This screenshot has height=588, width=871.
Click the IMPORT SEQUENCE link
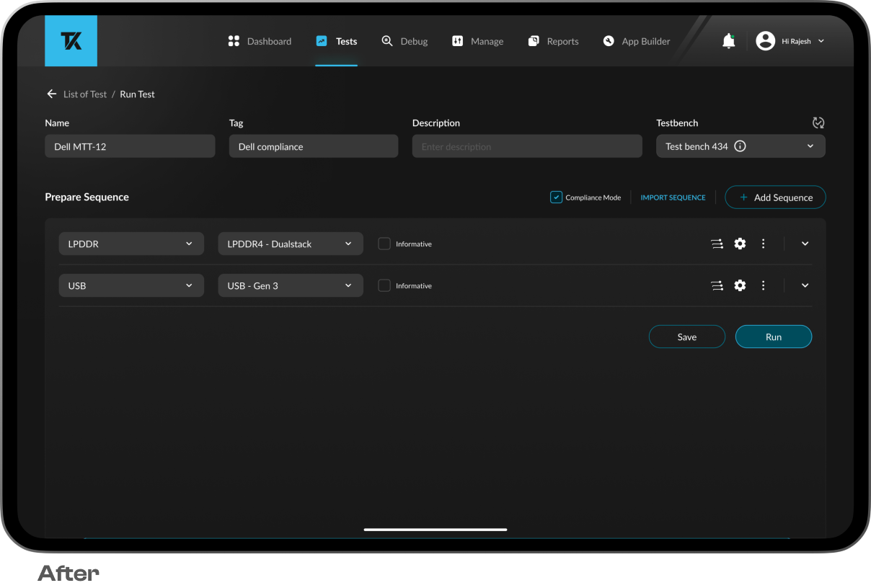point(673,197)
